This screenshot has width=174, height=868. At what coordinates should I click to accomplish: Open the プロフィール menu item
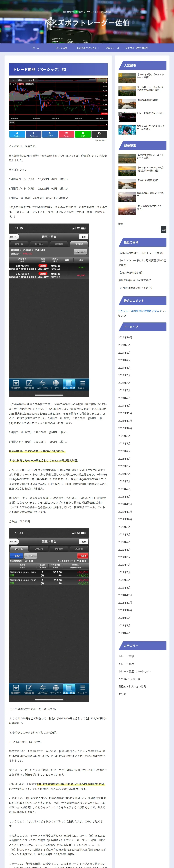coord(113,48)
